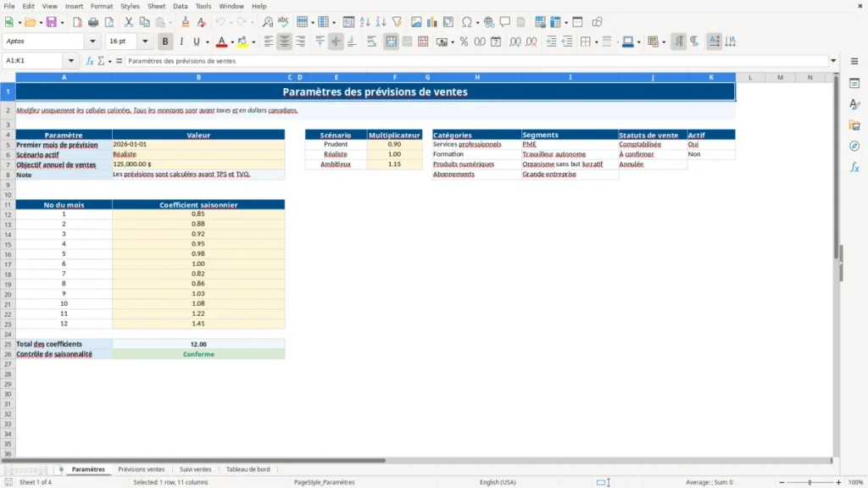Click the Format as Percent icon

tap(464, 42)
